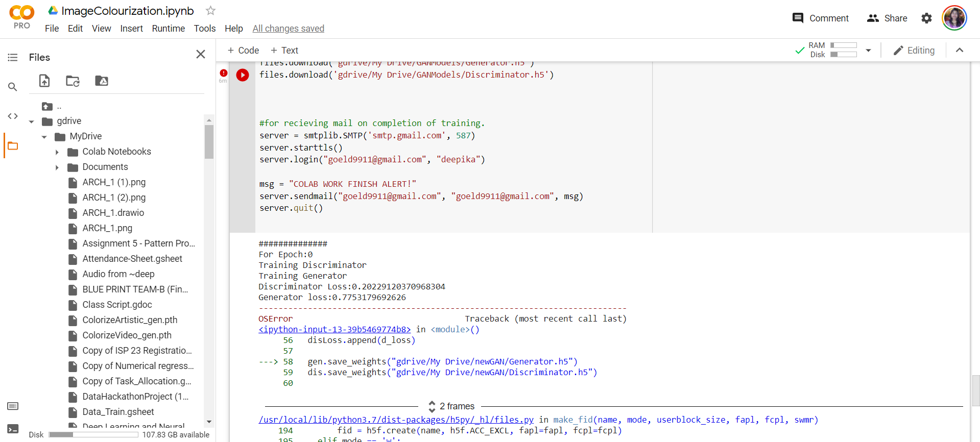Click the file tree scrollbar thumb

[209, 142]
